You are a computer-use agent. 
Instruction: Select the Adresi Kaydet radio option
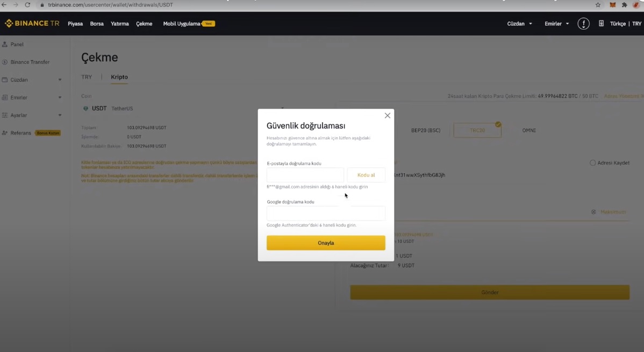pyautogui.click(x=592, y=163)
